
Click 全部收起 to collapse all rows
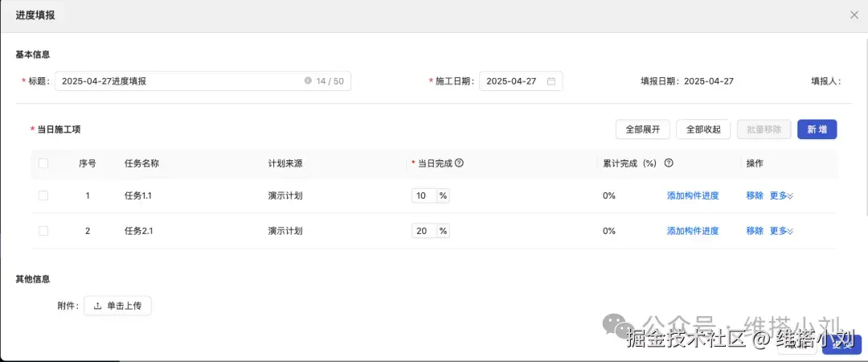(703, 130)
